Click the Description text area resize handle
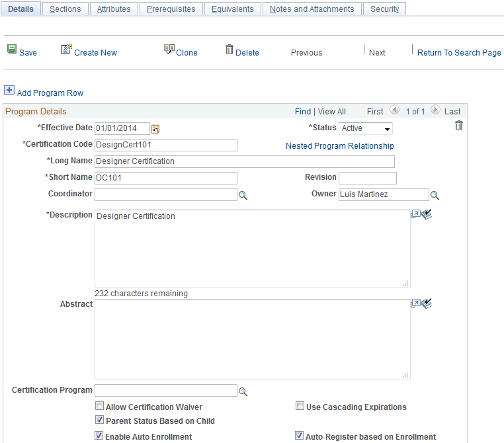The image size is (504, 443). pos(406,283)
